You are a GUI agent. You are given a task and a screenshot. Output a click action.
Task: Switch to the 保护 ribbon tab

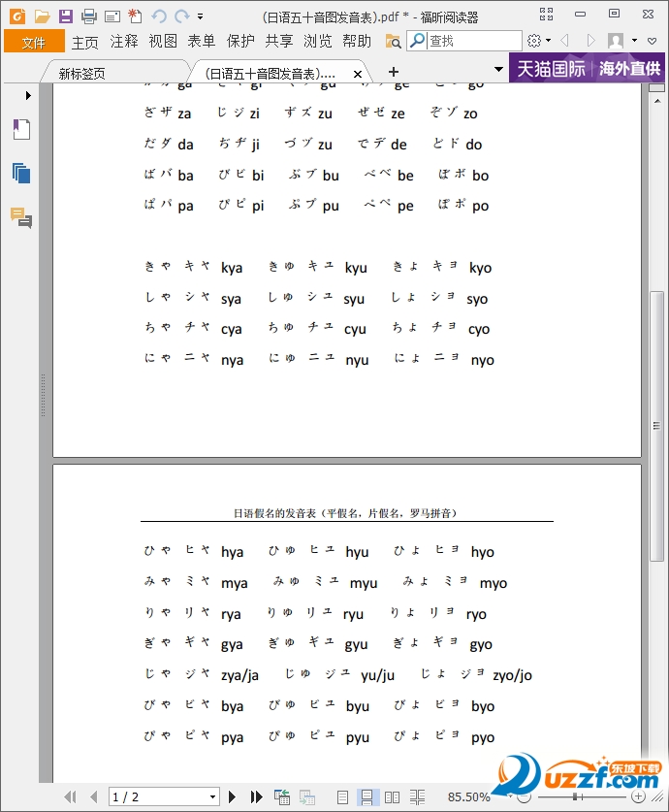click(240, 42)
